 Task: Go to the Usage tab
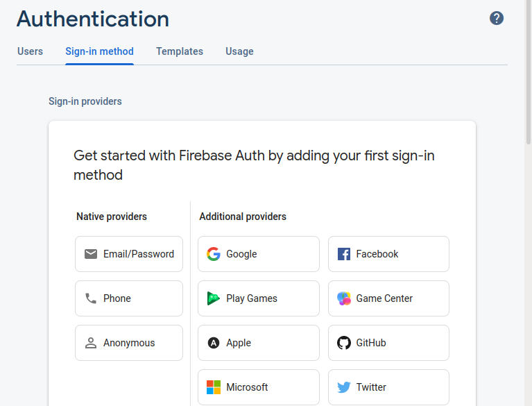coord(239,51)
